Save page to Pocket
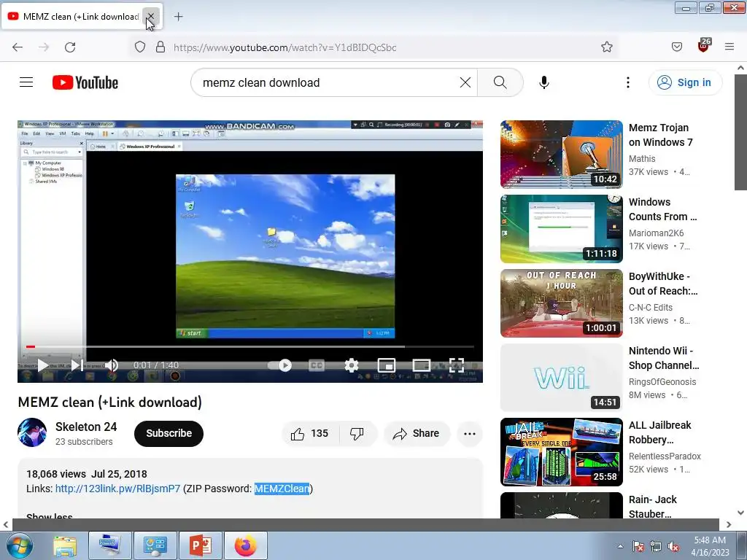747x560 pixels. coord(677,47)
